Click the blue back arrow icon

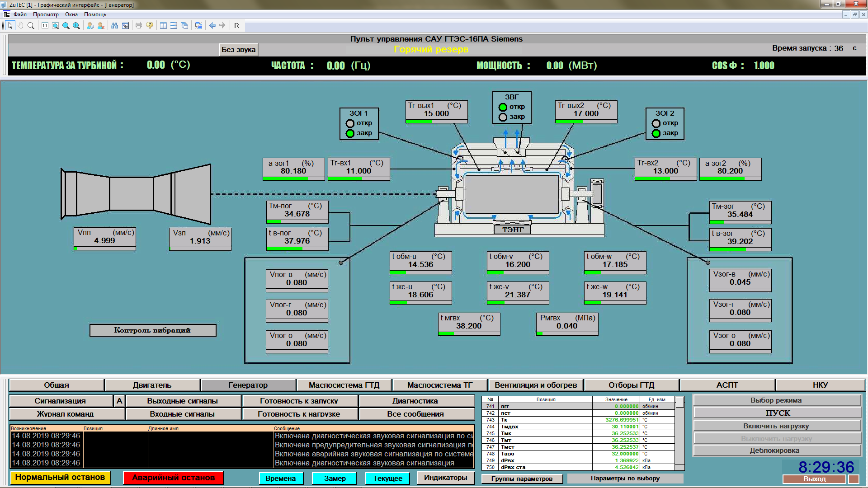[212, 26]
